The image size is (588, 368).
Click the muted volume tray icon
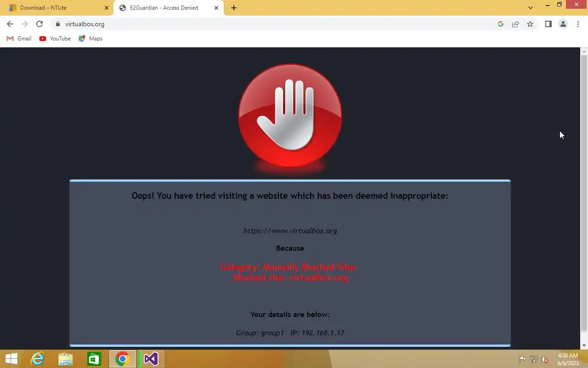[x=545, y=359]
